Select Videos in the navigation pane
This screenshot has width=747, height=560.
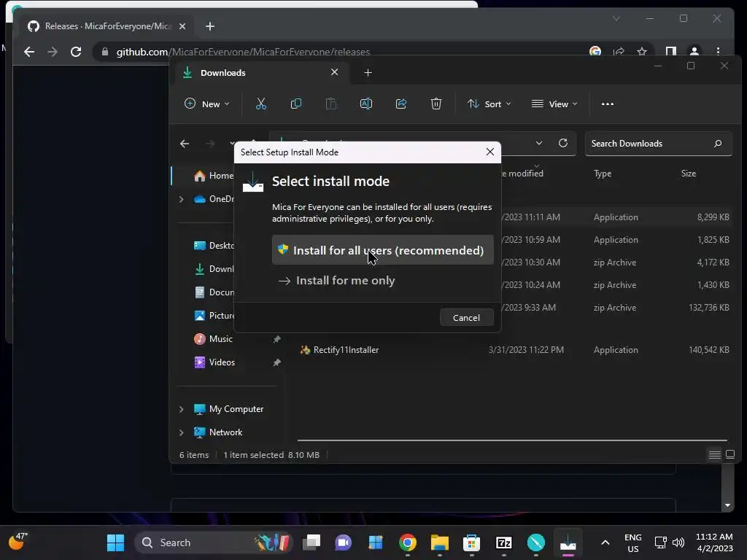(222, 362)
